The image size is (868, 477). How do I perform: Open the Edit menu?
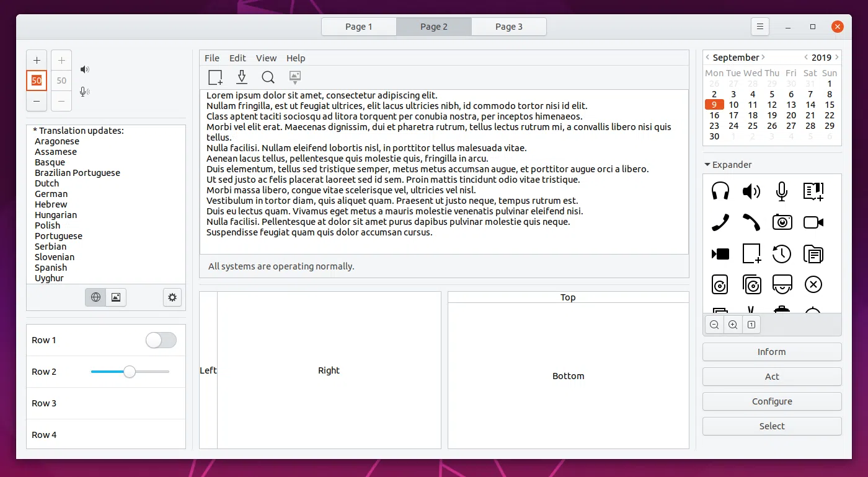237,58
